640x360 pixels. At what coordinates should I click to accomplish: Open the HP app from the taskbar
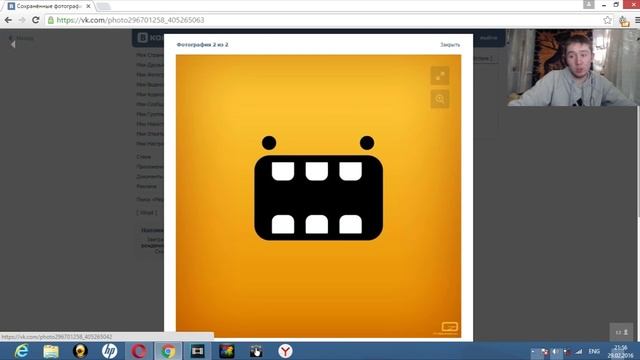tap(109, 351)
